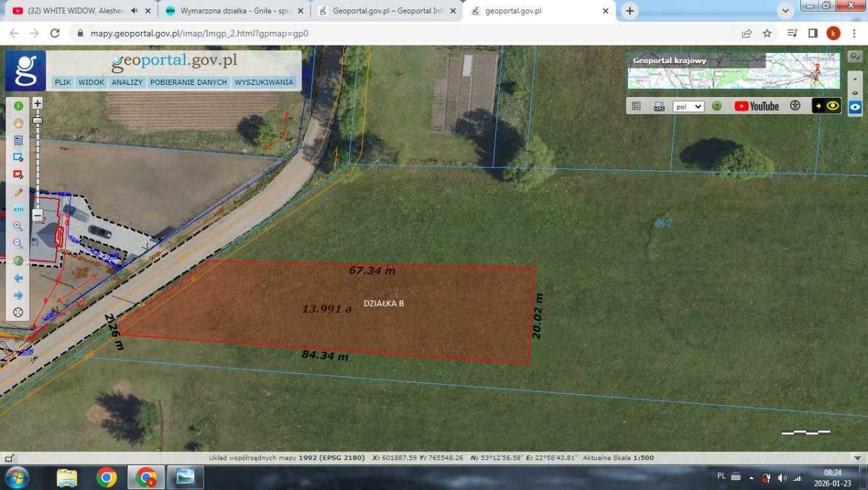Expand the hidden system tray icons
868x490 pixels.
(751, 478)
